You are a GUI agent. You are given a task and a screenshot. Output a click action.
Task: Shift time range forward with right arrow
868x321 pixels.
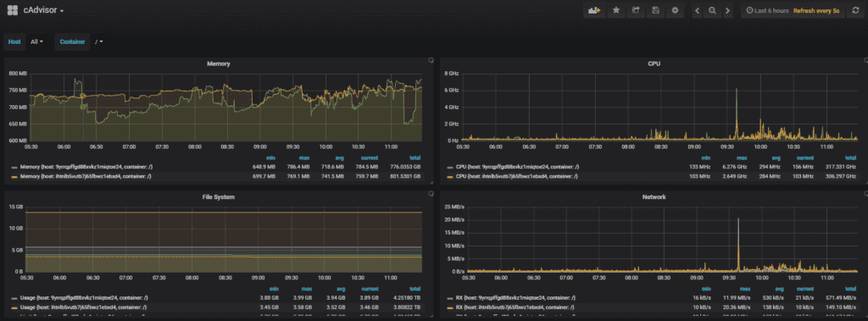point(727,10)
